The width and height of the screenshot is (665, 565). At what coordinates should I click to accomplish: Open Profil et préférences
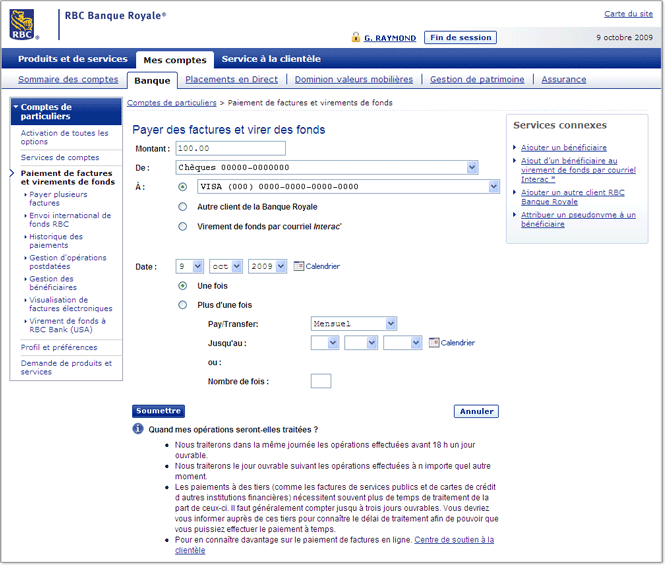point(59,347)
